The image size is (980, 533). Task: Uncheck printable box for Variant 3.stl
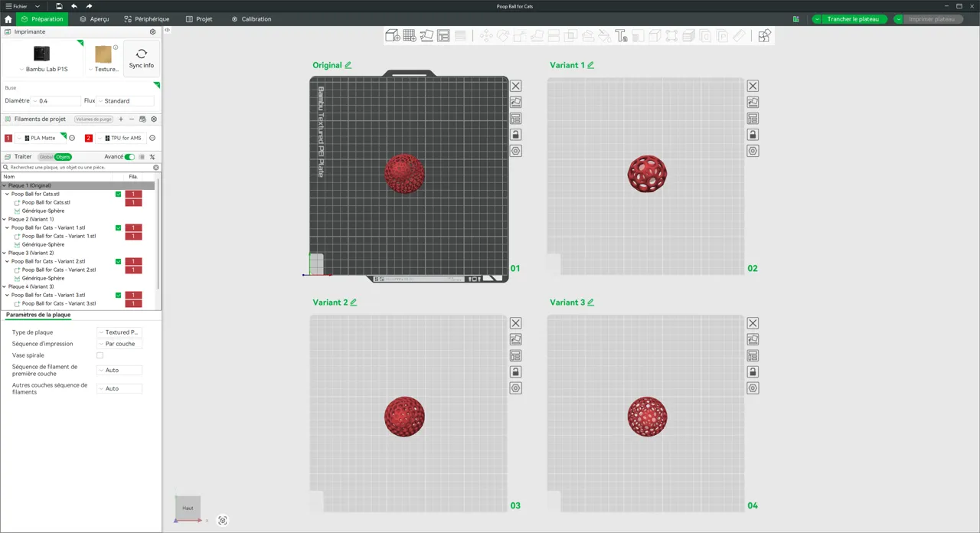(x=118, y=296)
